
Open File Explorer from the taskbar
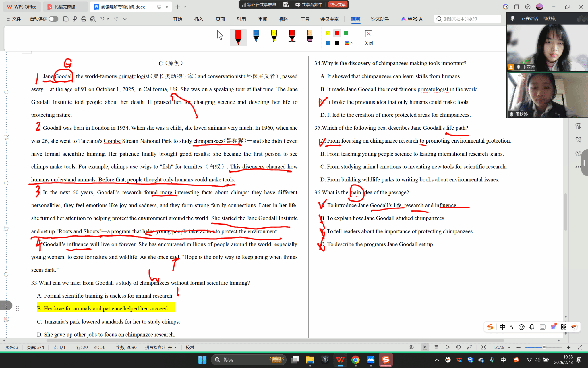310,360
